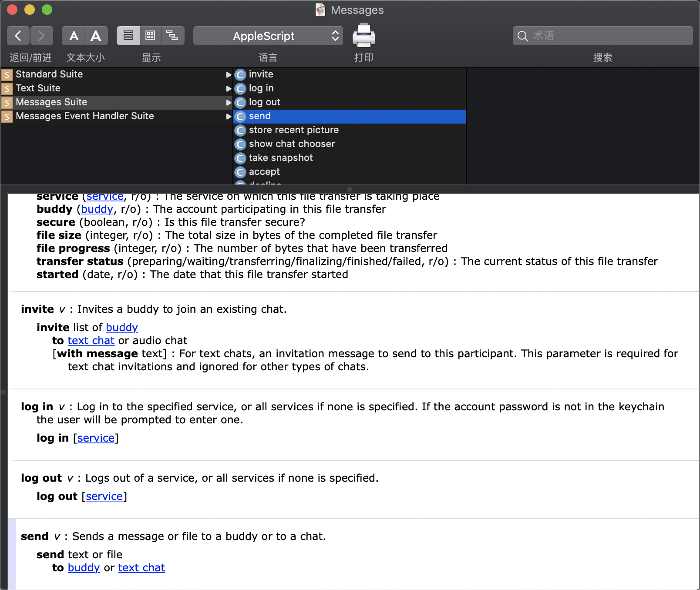
Task: Click the Messages document icon in title bar
Action: (x=320, y=10)
